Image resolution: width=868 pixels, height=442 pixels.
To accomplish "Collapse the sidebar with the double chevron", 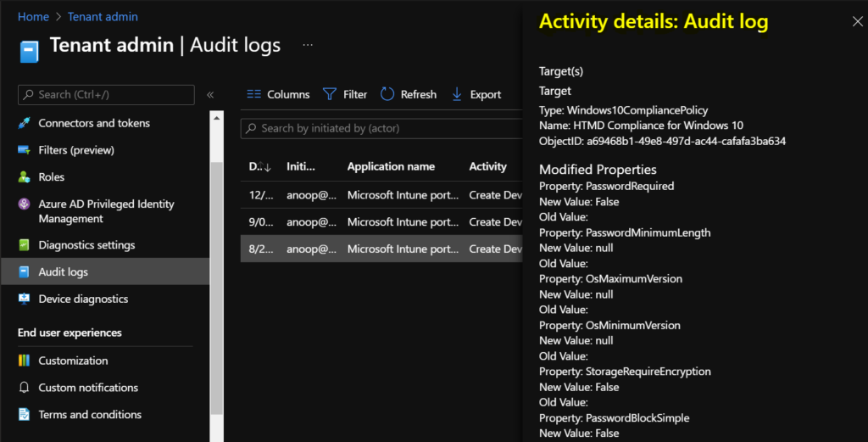I will coord(210,95).
